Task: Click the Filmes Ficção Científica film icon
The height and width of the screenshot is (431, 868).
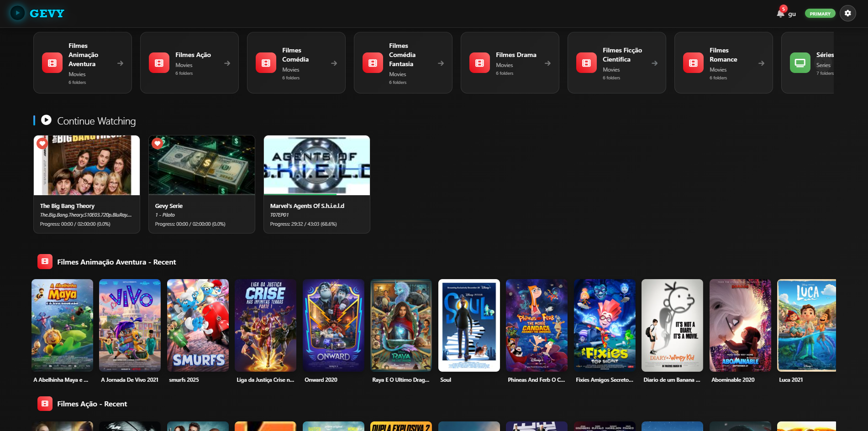Action: [x=586, y=63]
